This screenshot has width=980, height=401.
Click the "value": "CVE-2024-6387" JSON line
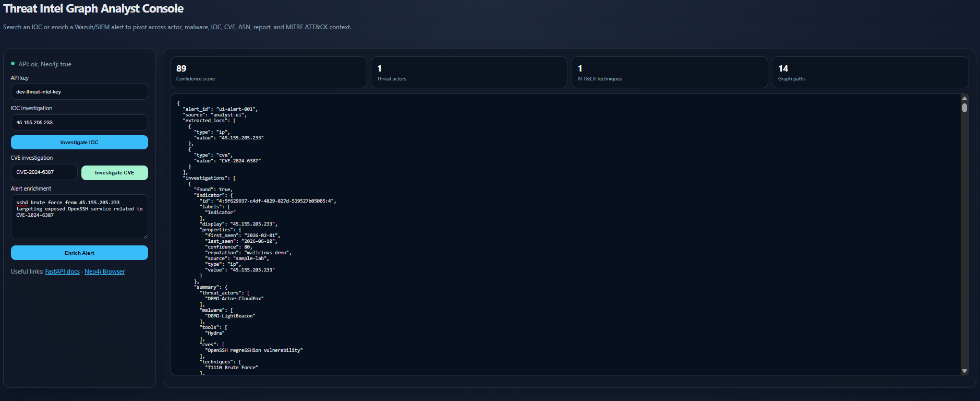click(x=227, y=161)
